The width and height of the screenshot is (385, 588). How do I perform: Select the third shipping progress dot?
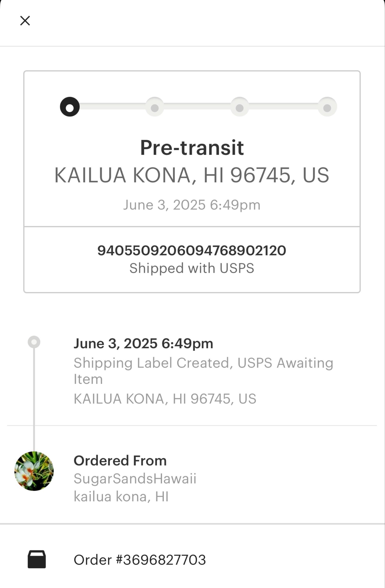(x=240, y=107)
